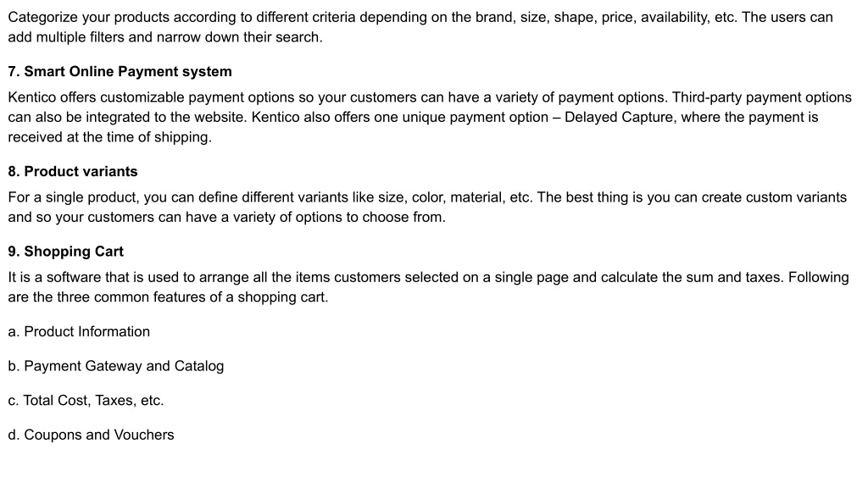This screenshot has width=868, height=488.
Task: Click list item 'd. Coupons and Vouchers'
Action: pos(91,435)
